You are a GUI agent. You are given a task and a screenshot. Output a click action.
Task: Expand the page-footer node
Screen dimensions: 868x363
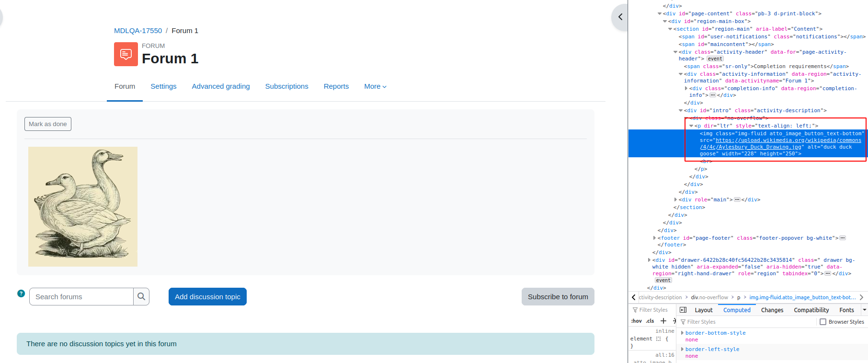point(654,238)
